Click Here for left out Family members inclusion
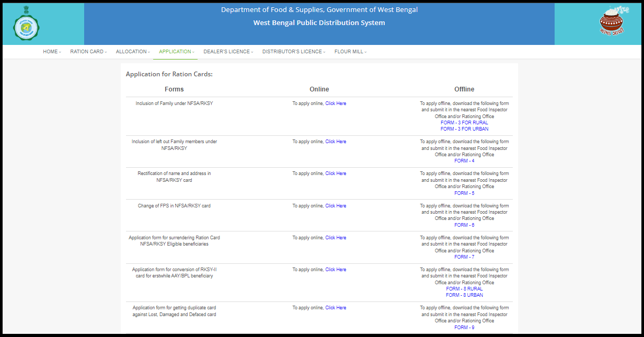This screenshot has height=337, width=644. click(336, 142)
